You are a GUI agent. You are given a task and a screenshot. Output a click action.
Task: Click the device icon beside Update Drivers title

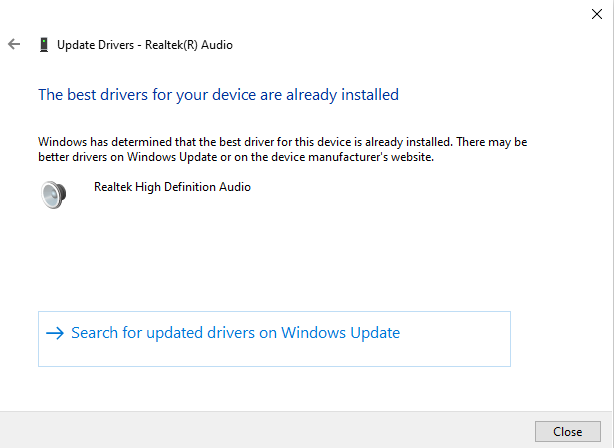(43, 45)
